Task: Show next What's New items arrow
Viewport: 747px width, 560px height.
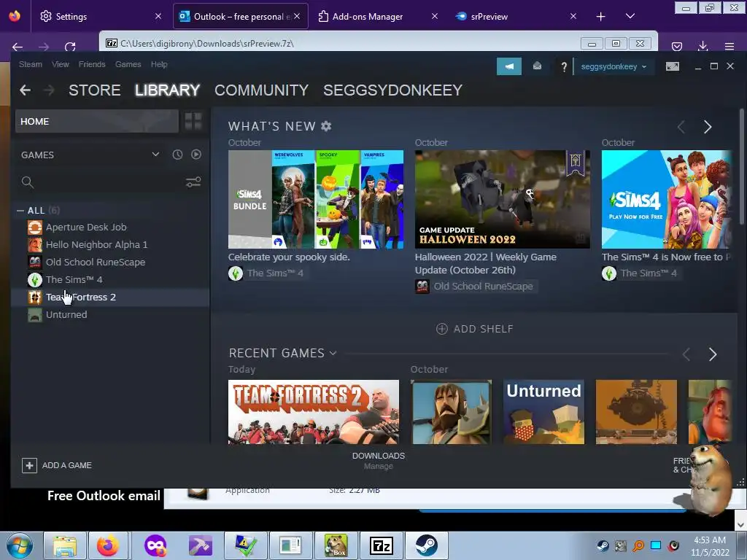Action: click(x=708, y=127)
